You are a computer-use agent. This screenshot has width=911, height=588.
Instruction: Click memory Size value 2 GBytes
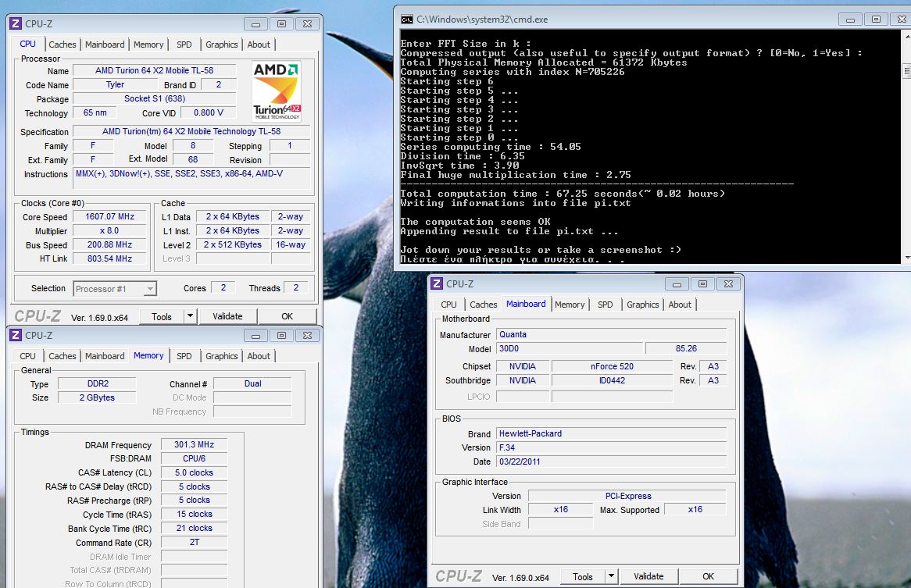[97, 397]
